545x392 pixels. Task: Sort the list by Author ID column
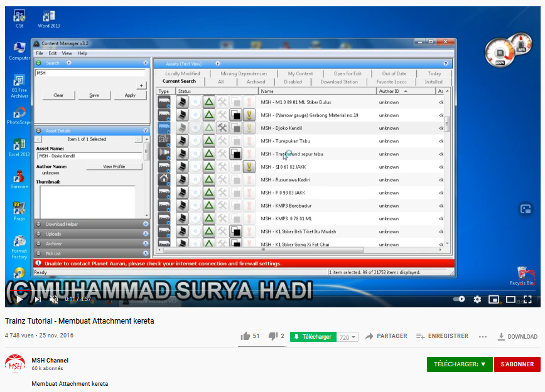coord(405,91)
